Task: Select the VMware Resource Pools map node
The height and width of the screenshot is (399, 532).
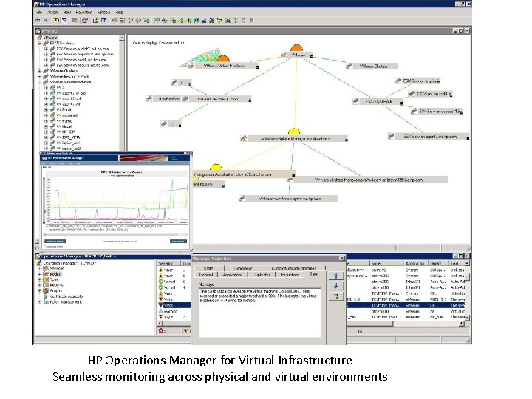Action: click(x=218, y=99)
